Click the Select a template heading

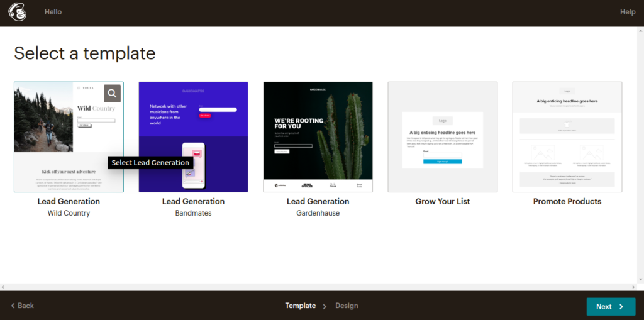85,53
